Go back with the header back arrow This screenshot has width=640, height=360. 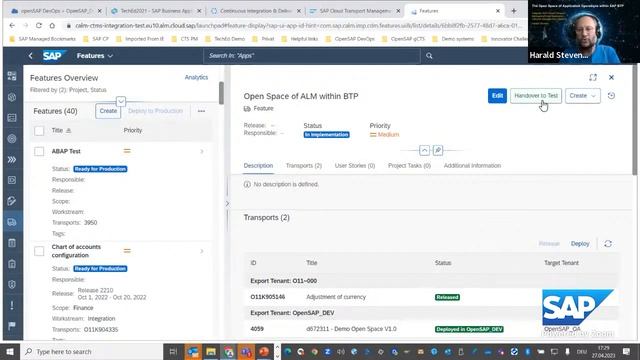pos(31,56)
